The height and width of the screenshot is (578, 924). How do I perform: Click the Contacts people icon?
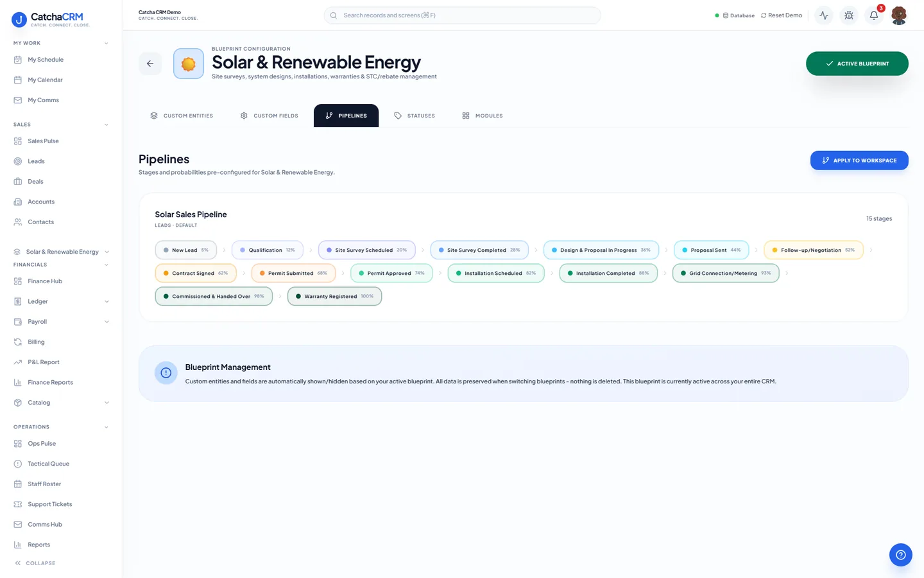[x=18, y=222]
